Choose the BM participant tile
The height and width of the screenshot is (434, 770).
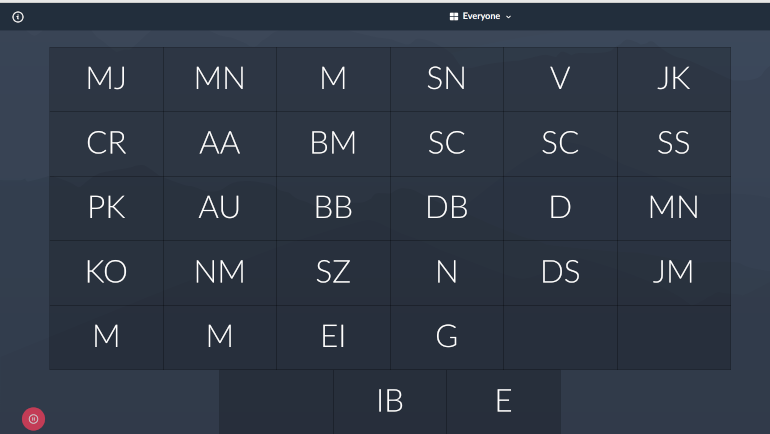[333, 144]
